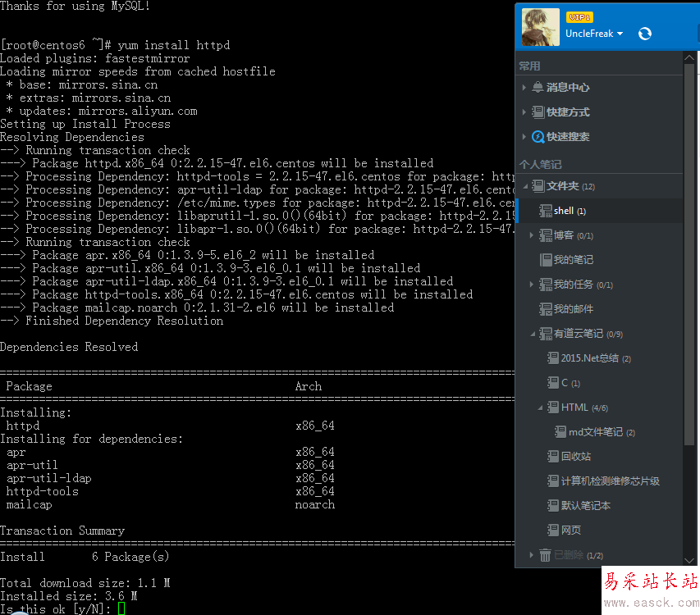Image resolution: width=700 pixels, height=615 pixels.
Task: Click 'Dependencies Resolved' line in terminal
Action: [69, 347]
